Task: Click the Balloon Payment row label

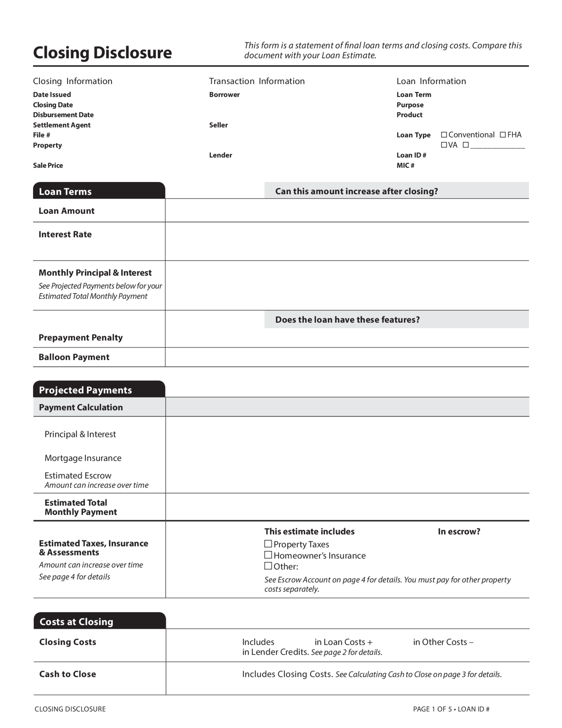Action: click(74, 357)
